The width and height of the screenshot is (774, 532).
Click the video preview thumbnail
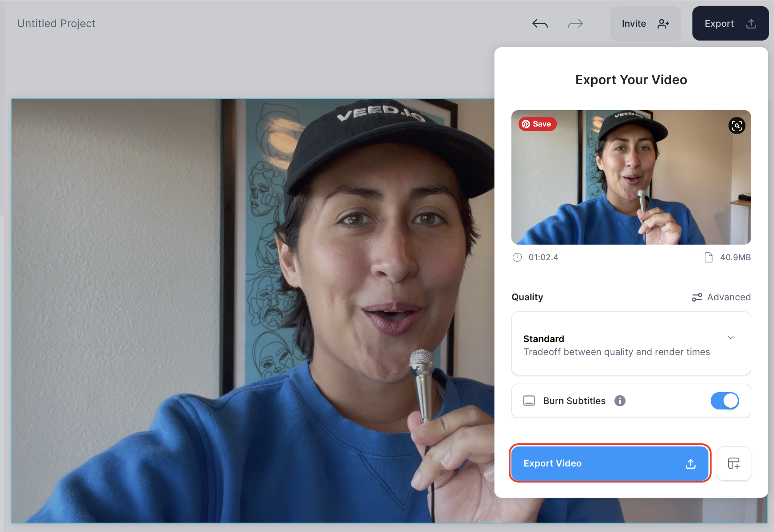pyautogui.click(x=631, y=177)
